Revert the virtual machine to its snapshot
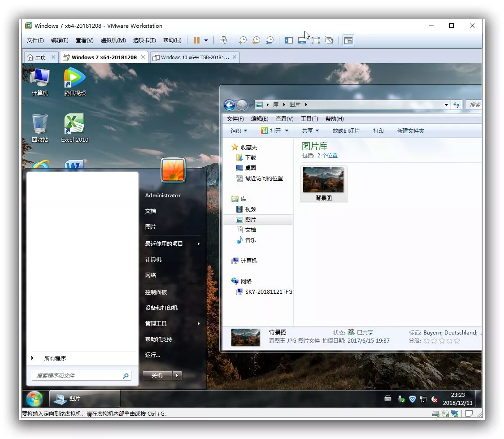Screen dimensions: 504x439 point(256,40)
